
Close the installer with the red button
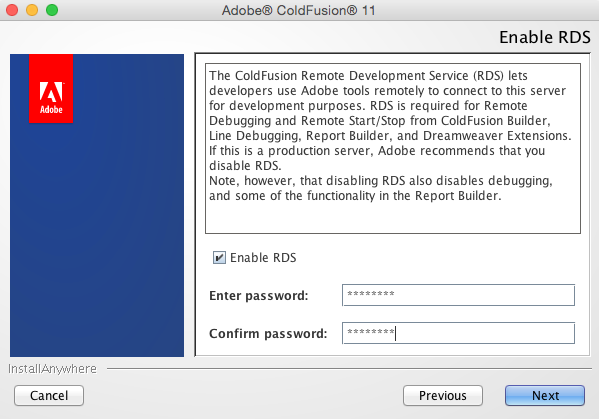click(x=12, y=10)
